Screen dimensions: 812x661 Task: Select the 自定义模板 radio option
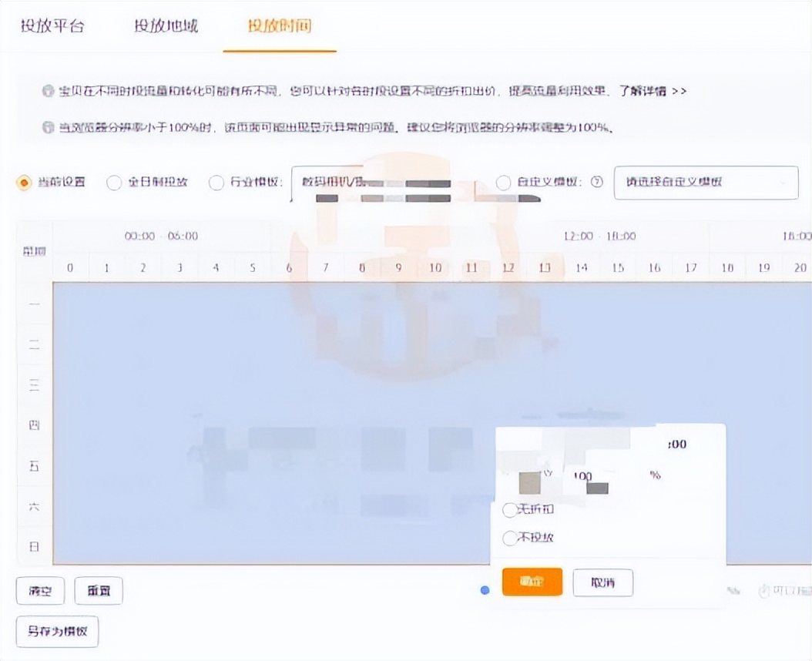[x=505, y=183]
